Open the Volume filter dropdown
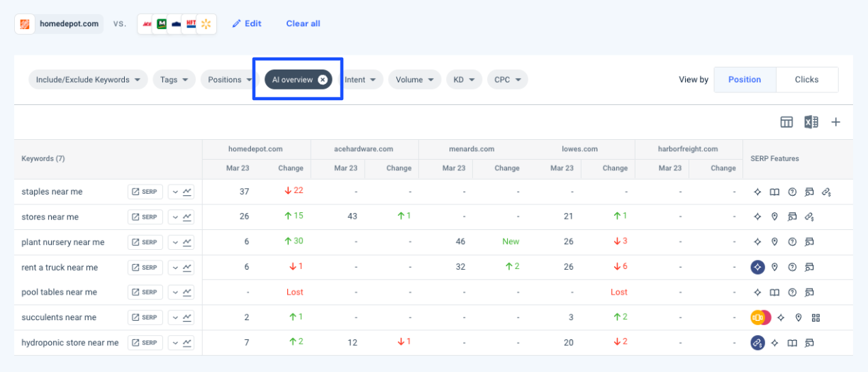Image resolution: width=868 pixels, height=372 pixels. pos(415,80)
